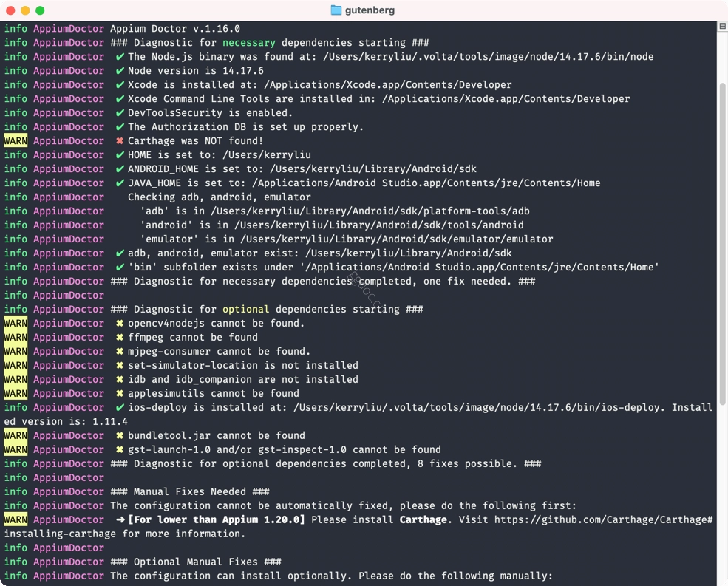The image size is (728, 586).
Task: Click the yellow word optional
Action: 245,309
